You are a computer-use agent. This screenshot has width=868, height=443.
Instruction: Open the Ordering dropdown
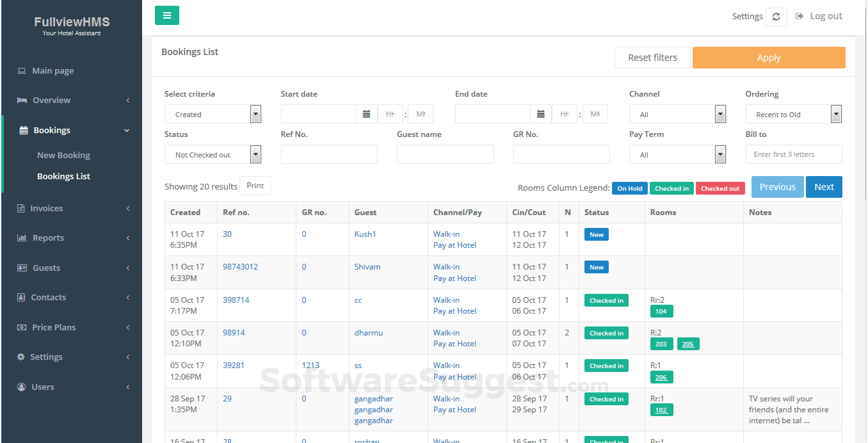(x=836, y=113)
